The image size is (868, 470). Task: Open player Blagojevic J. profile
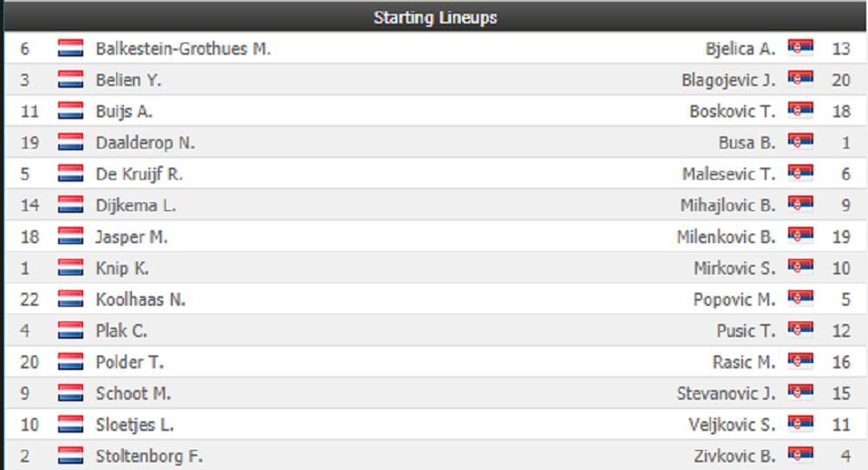[x=728, y=80]
